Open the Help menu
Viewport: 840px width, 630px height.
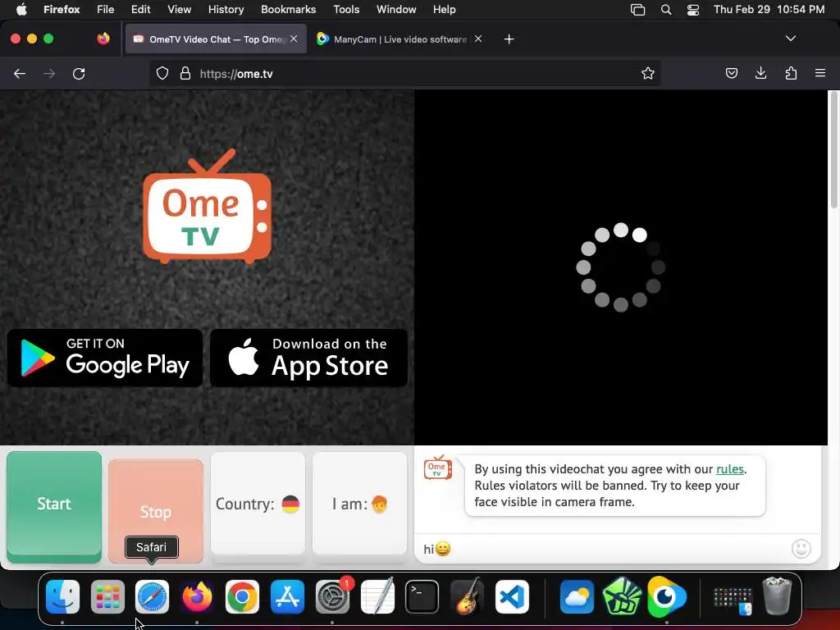pyautogui.click(x=444, y=9)
